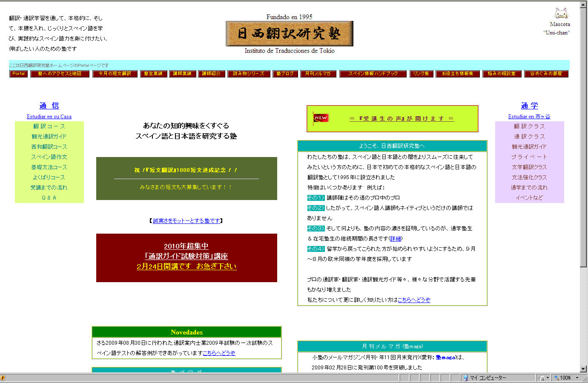Click the red NEW flag icon
This screenshot has height=383, width=588.
point(321,118)
